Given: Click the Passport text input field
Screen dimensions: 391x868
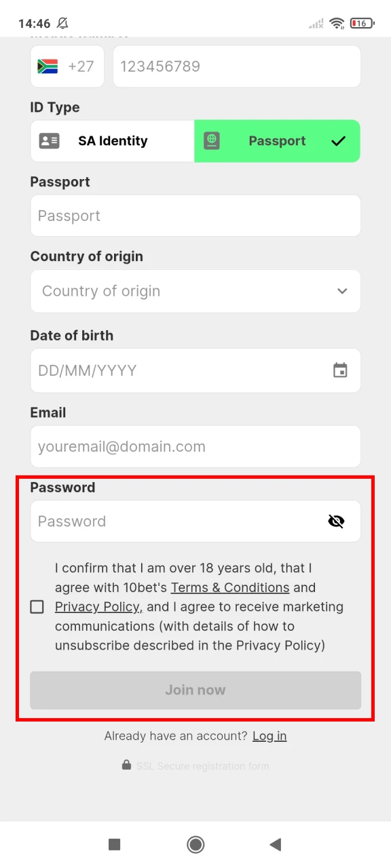Looking at the screenshot, I should point(195,216).
